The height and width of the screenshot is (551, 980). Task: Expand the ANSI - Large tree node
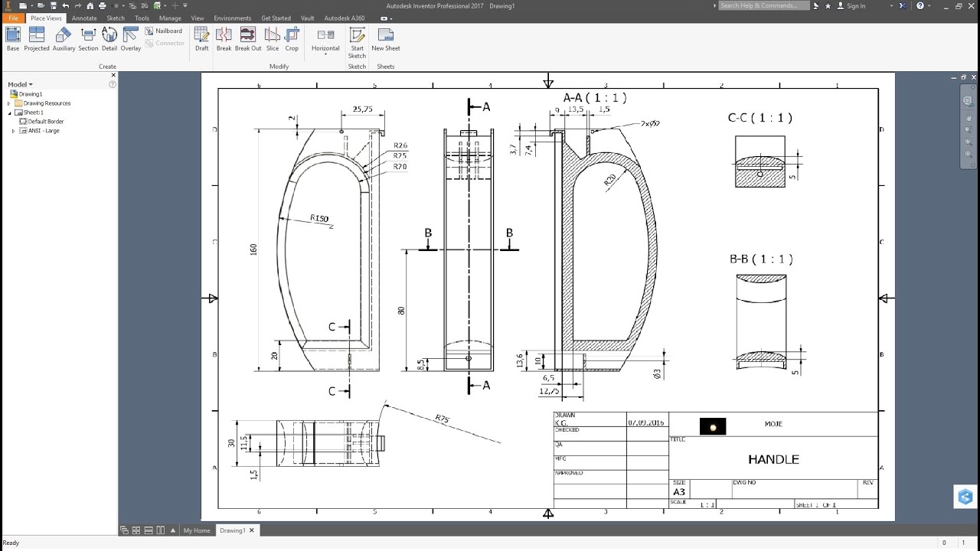coord(12,130)
